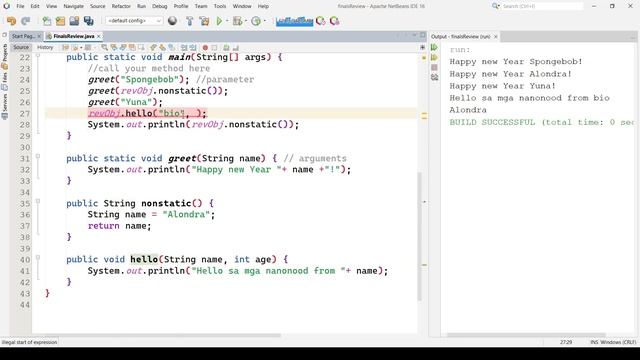Image resolution: width=640 pixels, height=360 pixels.
Task: Open the Refactor menu
Action: pos(121,6)
